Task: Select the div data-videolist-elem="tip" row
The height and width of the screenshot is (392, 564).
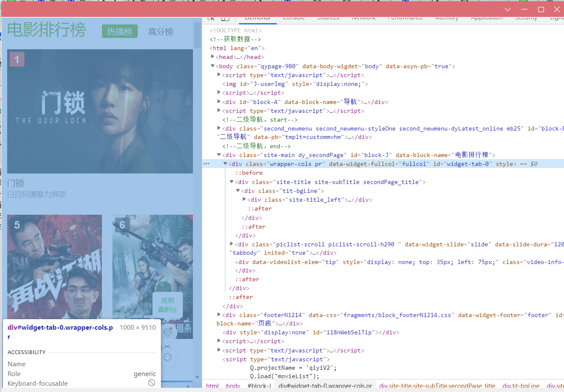Action: pos(399,262)
